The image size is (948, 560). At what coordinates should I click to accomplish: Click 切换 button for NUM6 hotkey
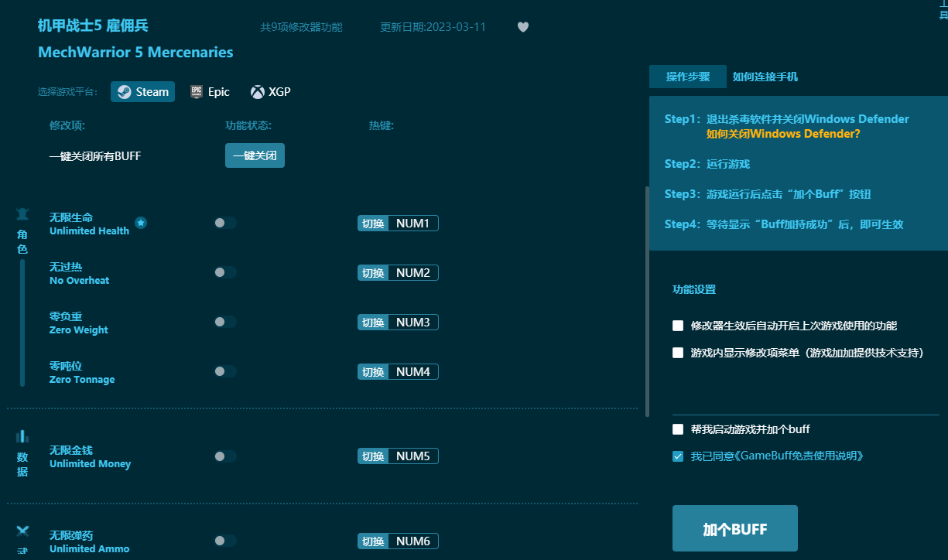(x=373, y=541)
